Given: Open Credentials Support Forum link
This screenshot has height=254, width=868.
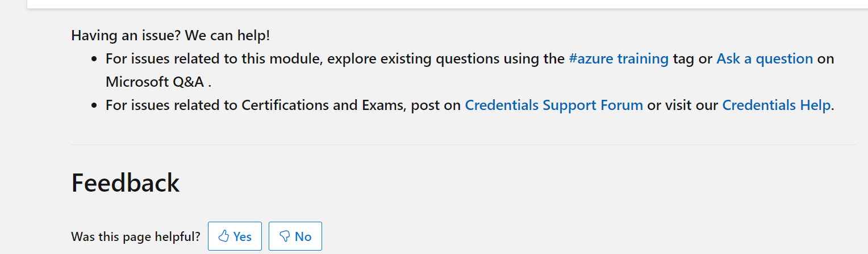Looking at the screenshot, I should (x=553, y=105).
